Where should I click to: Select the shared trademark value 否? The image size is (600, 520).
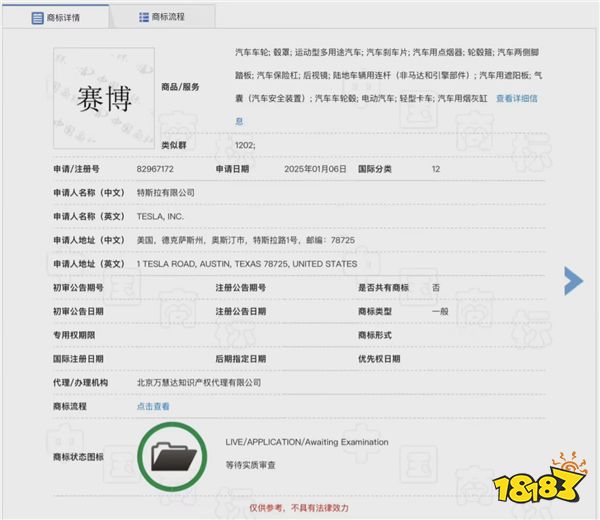pos(436,288)
